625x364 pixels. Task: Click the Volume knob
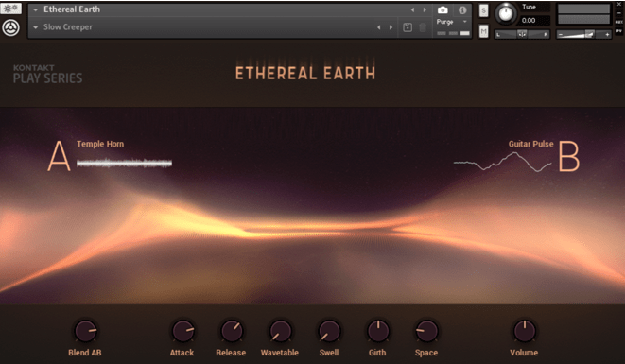click(x=524, y=331)
